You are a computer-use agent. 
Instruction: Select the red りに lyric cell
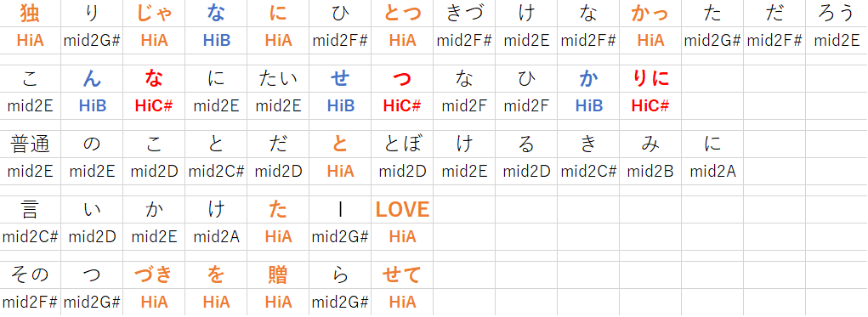pyautogui.click(x=650, y=79)
